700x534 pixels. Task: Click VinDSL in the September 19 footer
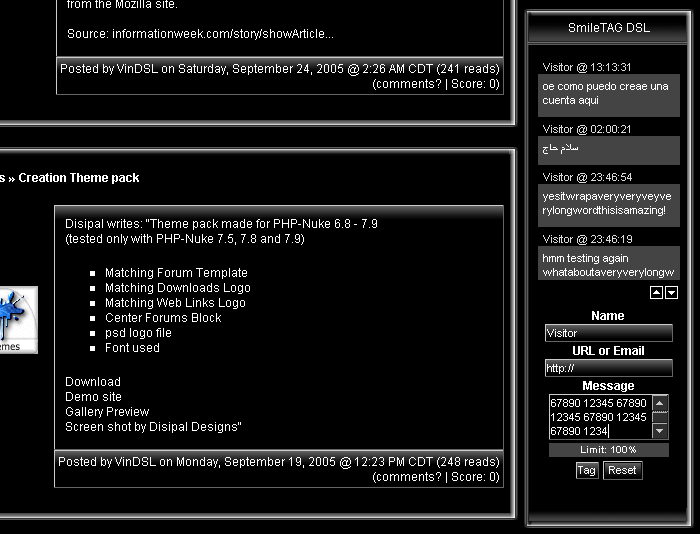pos(135,462)
